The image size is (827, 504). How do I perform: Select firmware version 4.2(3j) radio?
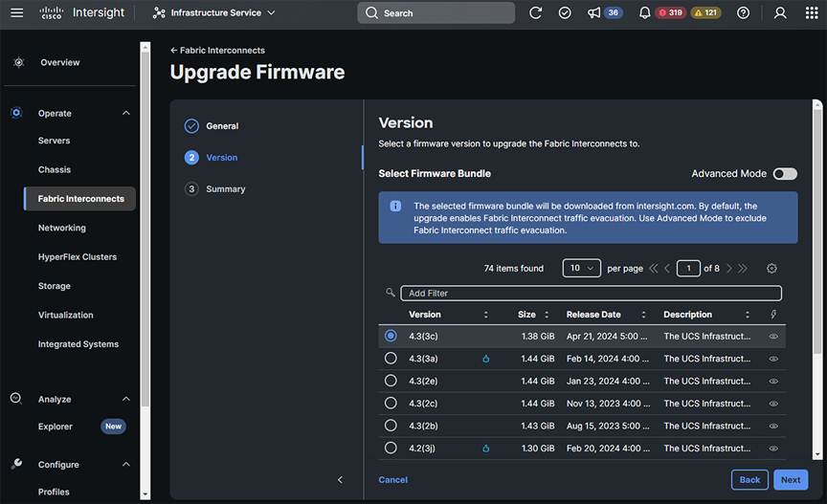point(391,449)
